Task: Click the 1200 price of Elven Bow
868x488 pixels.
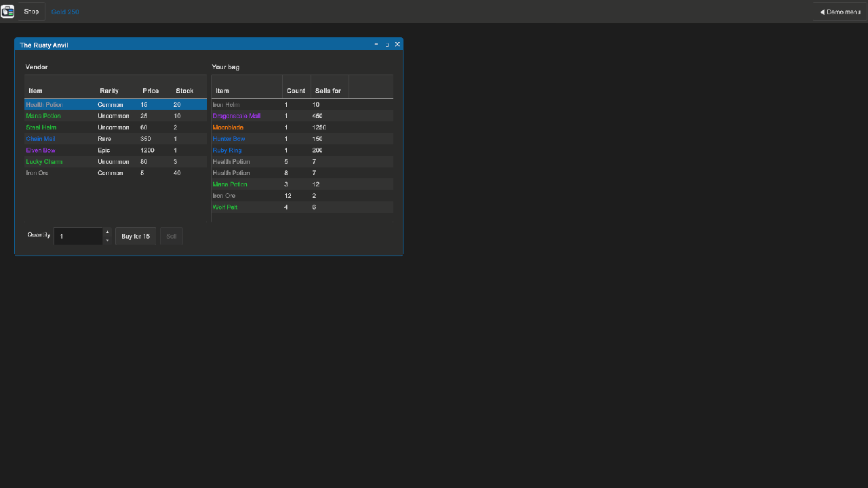Action: [x=147, y=150]
